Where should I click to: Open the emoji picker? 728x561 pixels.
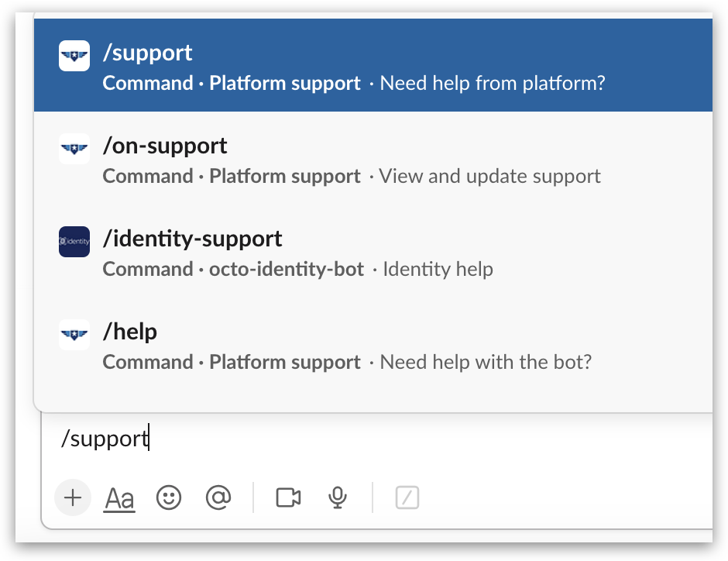coord(170,498)
